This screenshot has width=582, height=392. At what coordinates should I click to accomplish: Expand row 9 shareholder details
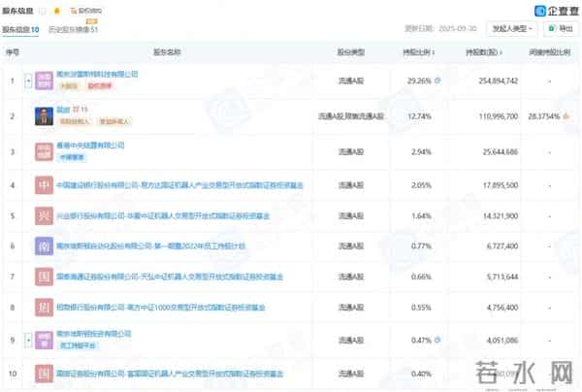tap(28, 340)
